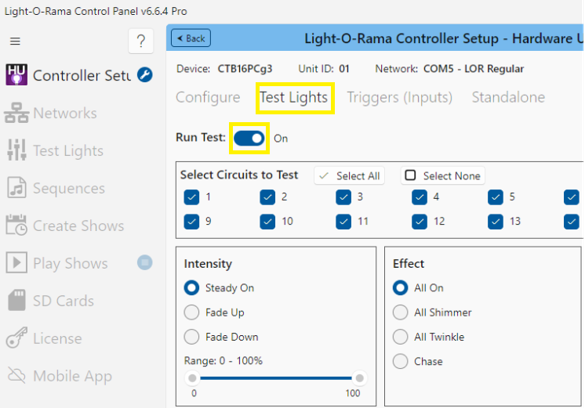The height and width of the screenshot is (408, 585).
Task: Uncheck circuit 5 checkbox
Action: pos(495,197)
